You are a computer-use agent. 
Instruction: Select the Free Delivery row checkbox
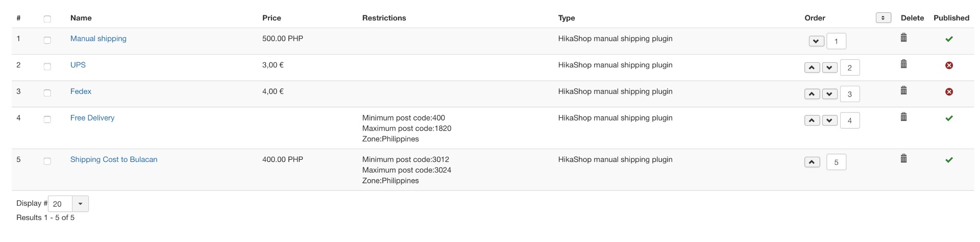[x=47, y=119]
